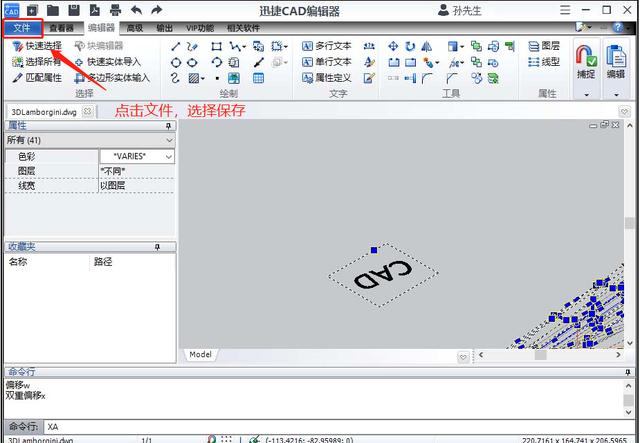Screen dimensions: 640x443
Task: Select the mirror tool icon
Action: click(x=427, y=46)
